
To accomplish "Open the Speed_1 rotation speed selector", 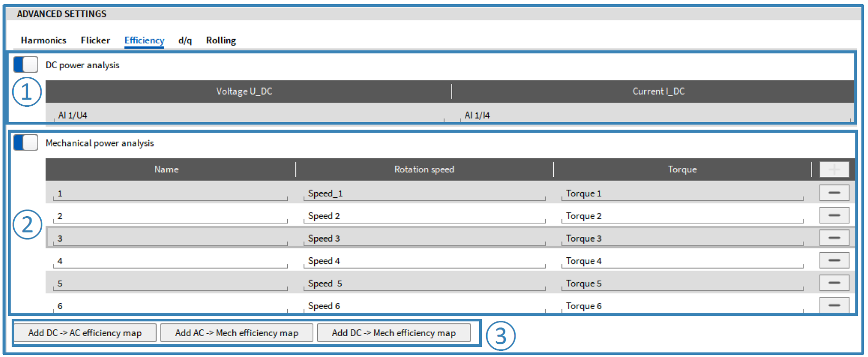I will (x=424, y=194).
